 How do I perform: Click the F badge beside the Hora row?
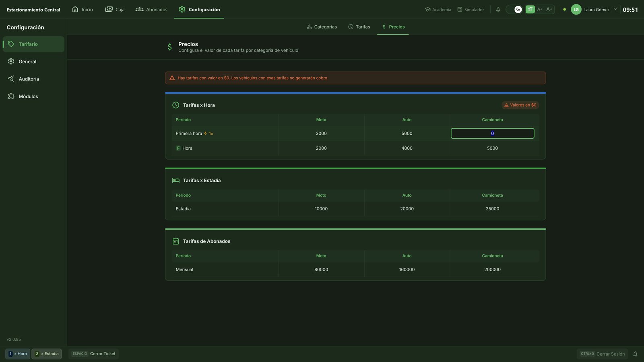point(178,148)
